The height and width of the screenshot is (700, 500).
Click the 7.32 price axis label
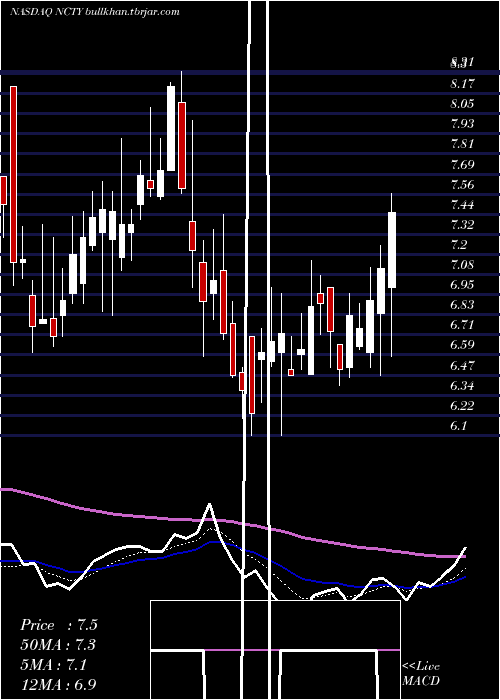coord(462,224)
